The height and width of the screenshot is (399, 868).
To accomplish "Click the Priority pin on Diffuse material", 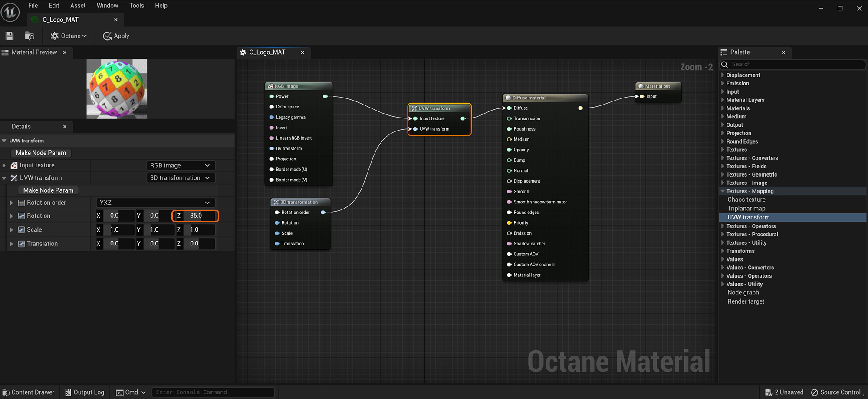I will [x=510, y=223].
